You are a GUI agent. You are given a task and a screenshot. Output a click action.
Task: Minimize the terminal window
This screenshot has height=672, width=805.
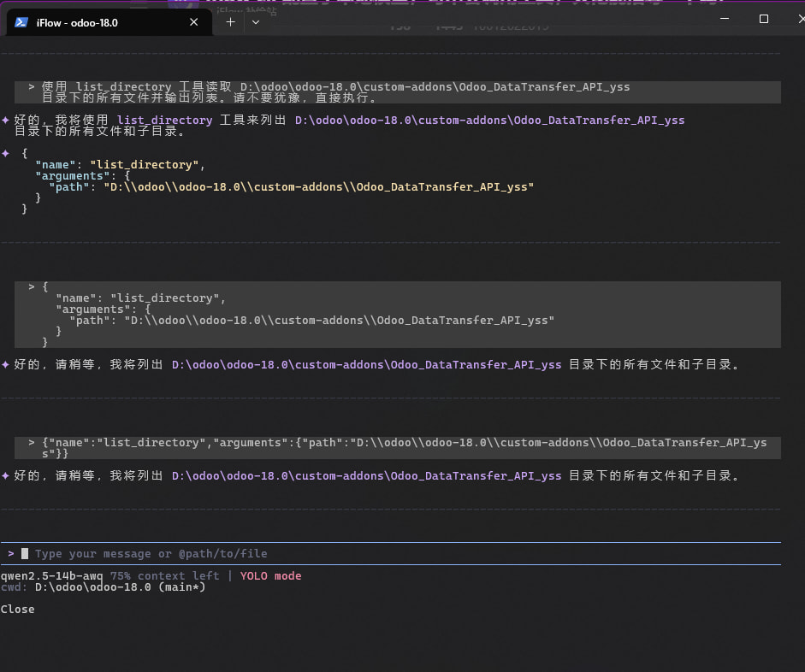point(723,19)
